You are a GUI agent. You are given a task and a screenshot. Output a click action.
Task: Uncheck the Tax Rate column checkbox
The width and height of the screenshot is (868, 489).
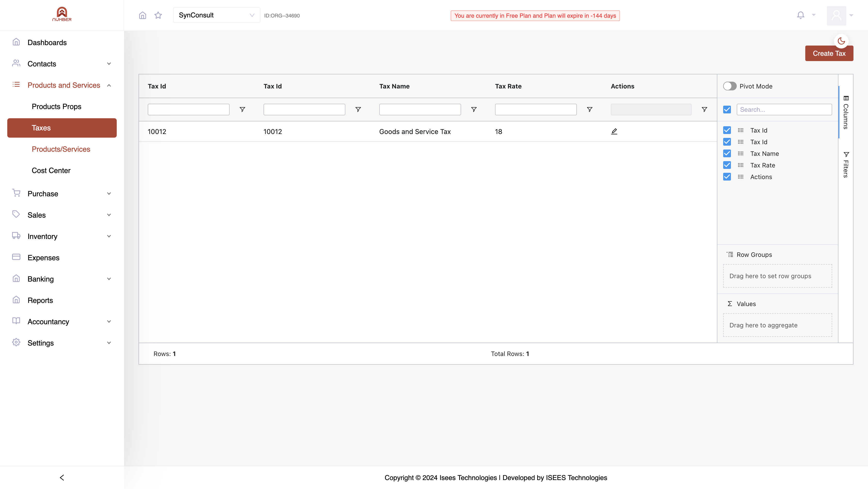click(727, 165)
